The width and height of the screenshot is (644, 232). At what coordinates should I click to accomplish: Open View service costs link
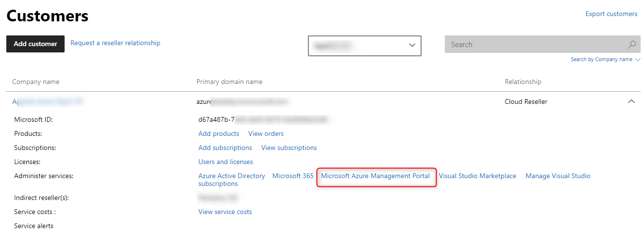click(225, 212)
